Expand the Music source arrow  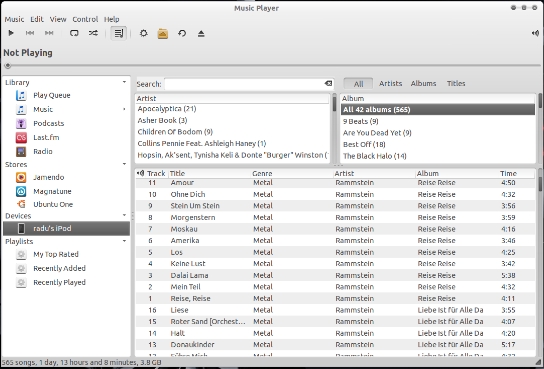click(125, 109)
